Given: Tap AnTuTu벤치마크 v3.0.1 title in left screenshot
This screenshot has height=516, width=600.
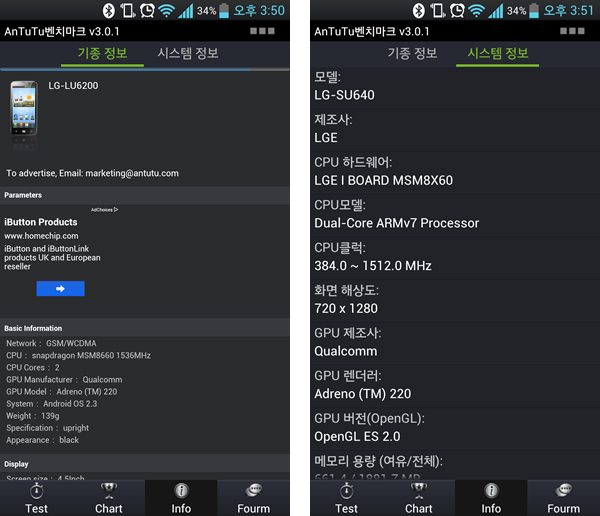Looking at the screenshot, I should click(62, 31).
